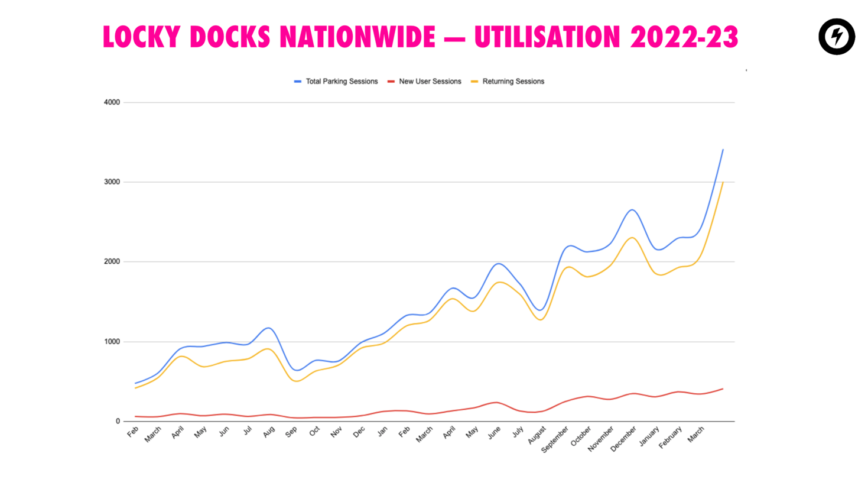Click the 'Aug' x-axis label
Viewport: 868px width, 489px height.
tap(269, 432)
